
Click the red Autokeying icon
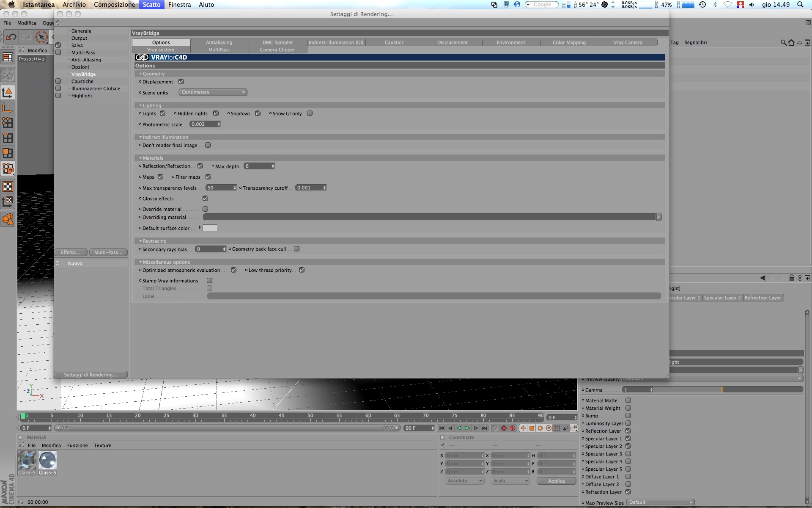[x=504, y=428]
